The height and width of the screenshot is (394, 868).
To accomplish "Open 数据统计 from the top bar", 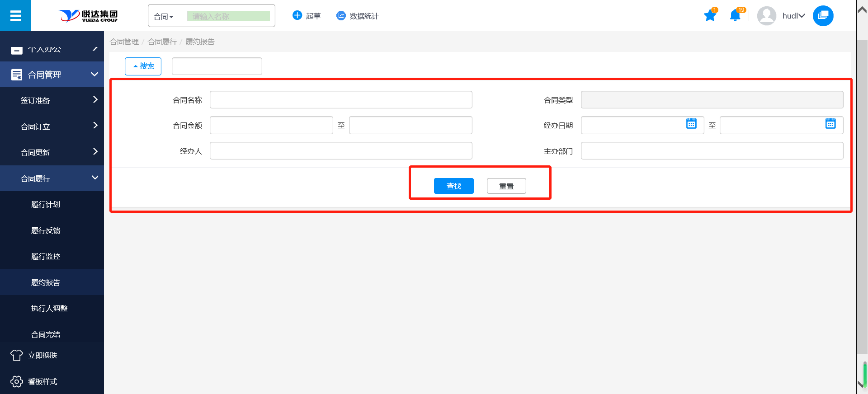I will (x=358, y=16).
